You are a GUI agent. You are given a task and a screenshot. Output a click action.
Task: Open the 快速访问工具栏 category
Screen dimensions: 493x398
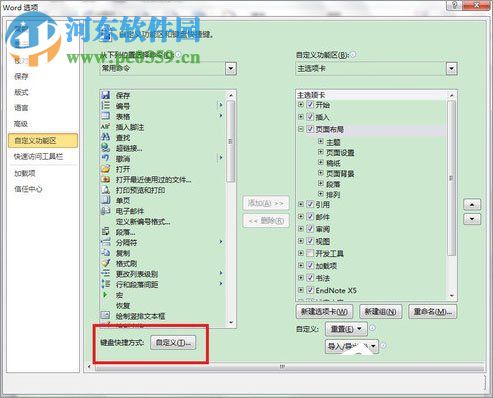tap(38, 156)
